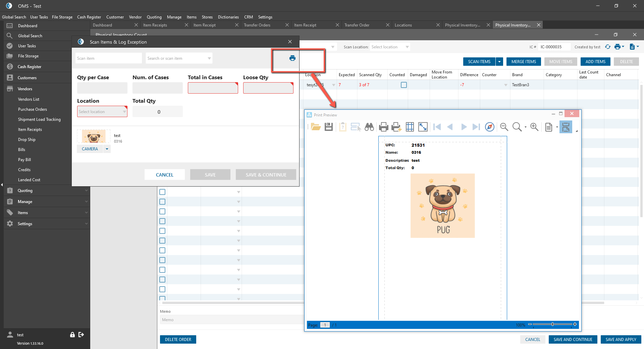Refresh the inventory count with the sync icon
644x349 pixels.
(x=608, y=47)
